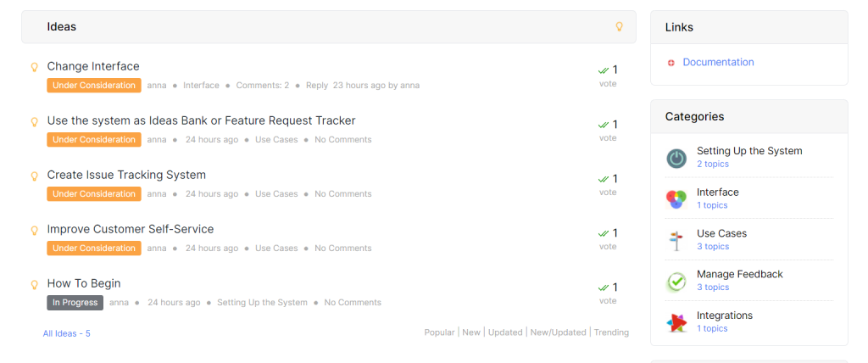Click Reply link on Change Interface idea
The height and width of the screenshot is (363, 868).
coord(317,86)
